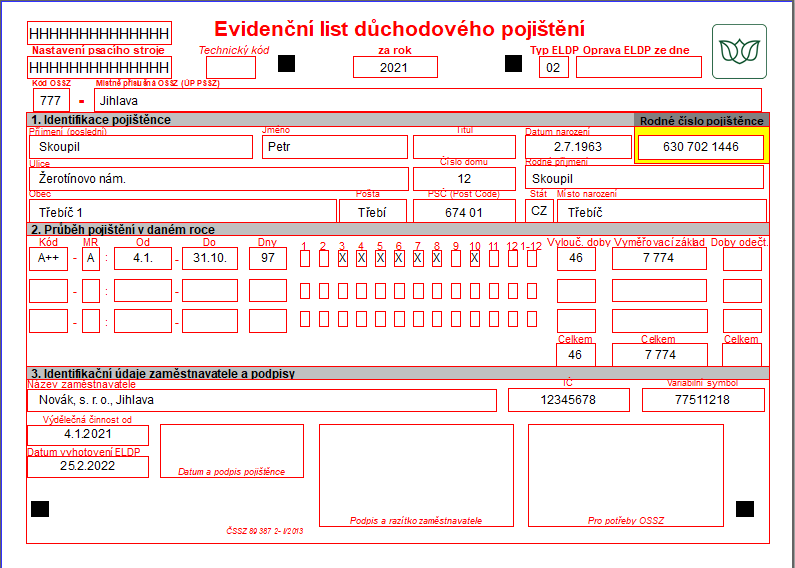Click the Nastavení psacího stroje label
The height and width of the screenshot is (568, 795).
pos(98,50)
